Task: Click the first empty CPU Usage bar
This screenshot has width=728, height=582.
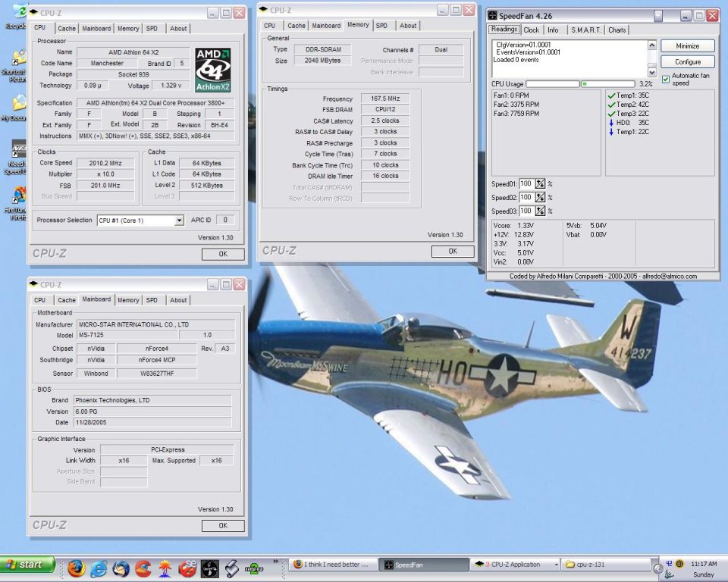Action: click(553, 84)
